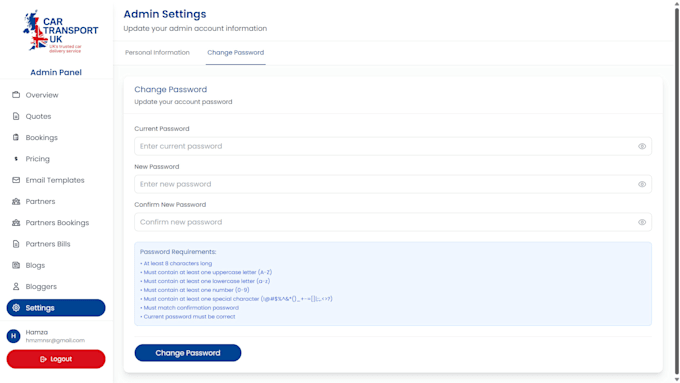The width and height of the screenshot is (680, 383).
Task: Click the Partners people icon
Action: pos(16,201)
